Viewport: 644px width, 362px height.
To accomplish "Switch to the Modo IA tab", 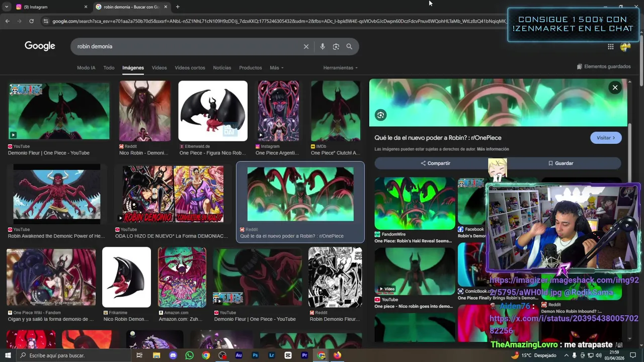I will [x=86, y=68].
